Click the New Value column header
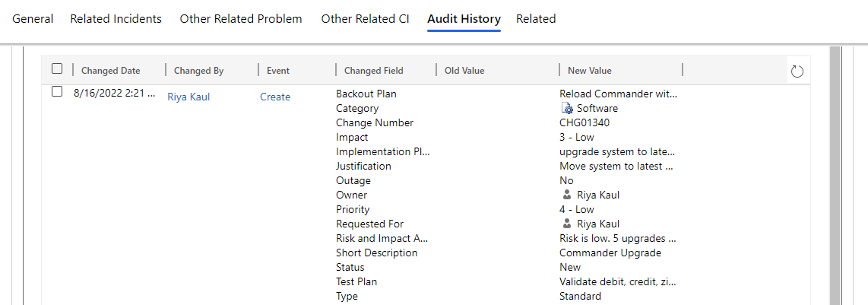 590,70
